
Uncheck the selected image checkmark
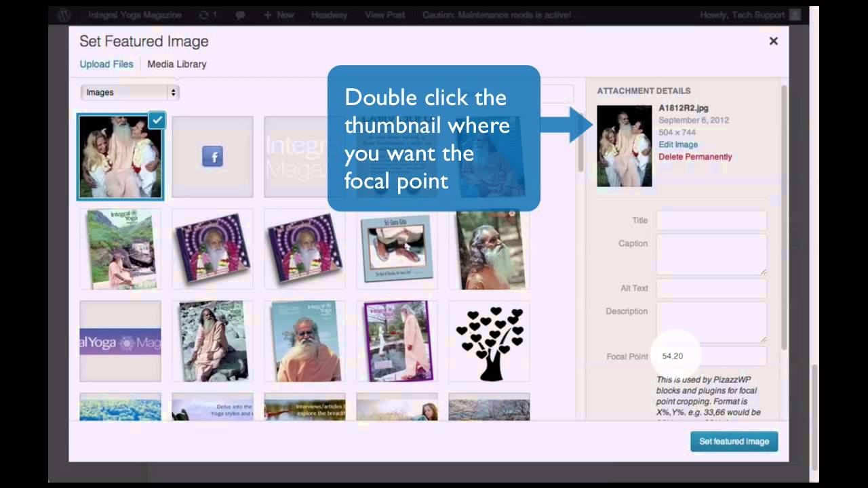coord(157,120)
